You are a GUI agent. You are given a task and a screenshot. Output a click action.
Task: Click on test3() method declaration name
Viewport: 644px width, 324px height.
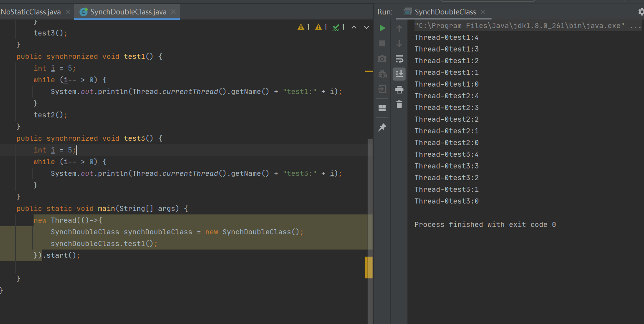[x=134, y=138]
